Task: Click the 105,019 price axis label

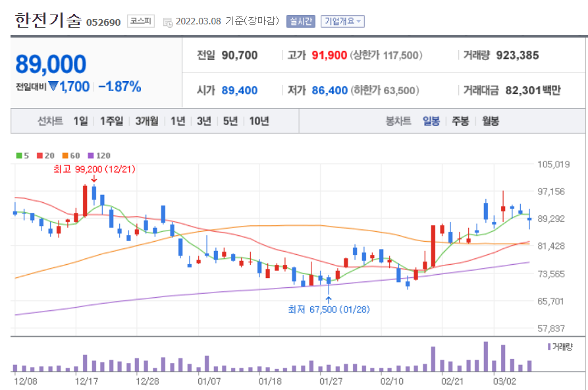Action: (x=553, y=165)
